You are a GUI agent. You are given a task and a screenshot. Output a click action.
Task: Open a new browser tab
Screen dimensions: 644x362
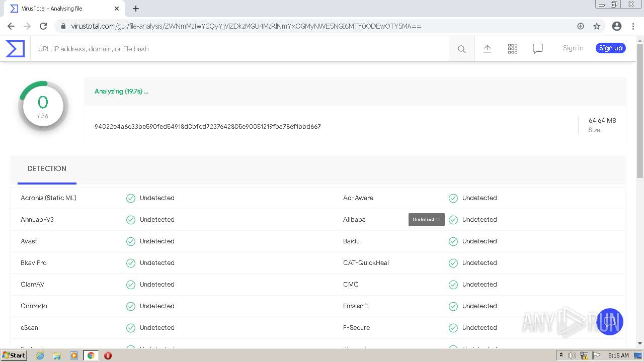(136, 9)
